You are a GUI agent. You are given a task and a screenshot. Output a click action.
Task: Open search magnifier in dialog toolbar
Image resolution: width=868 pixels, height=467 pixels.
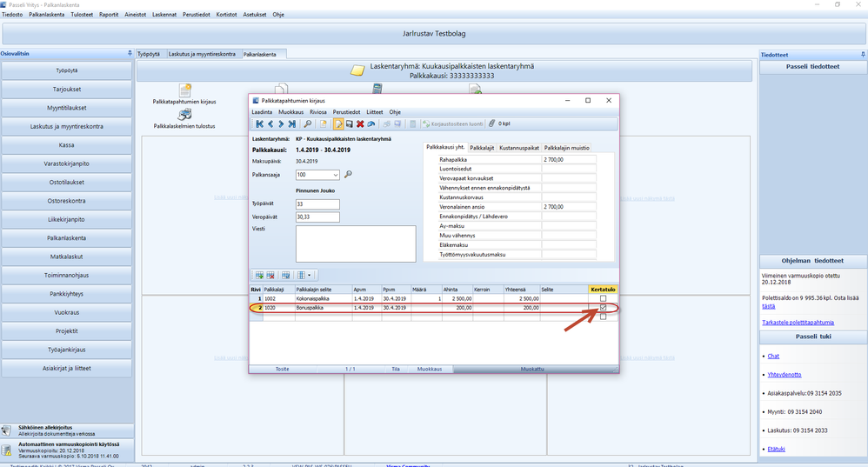click(308, 124)
